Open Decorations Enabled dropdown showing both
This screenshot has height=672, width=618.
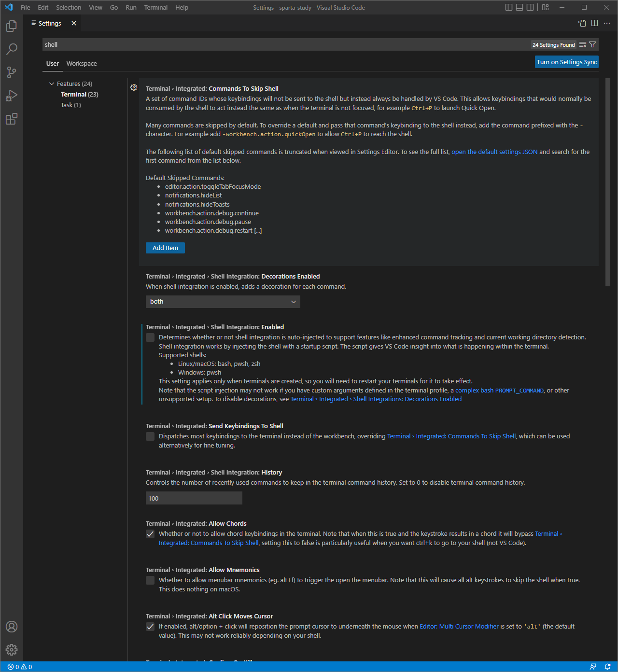(223, 302)
